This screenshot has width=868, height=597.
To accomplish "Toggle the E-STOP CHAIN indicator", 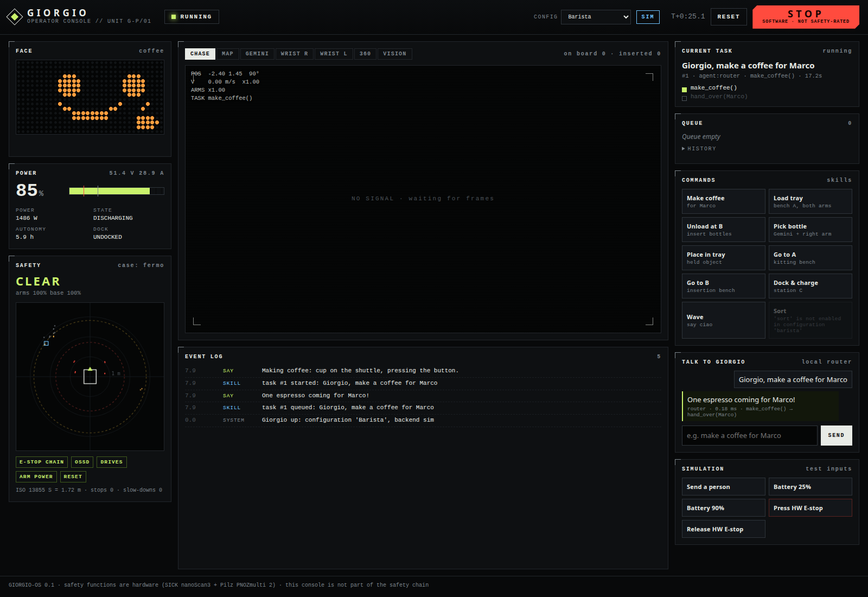I will [x=42, y=462].
